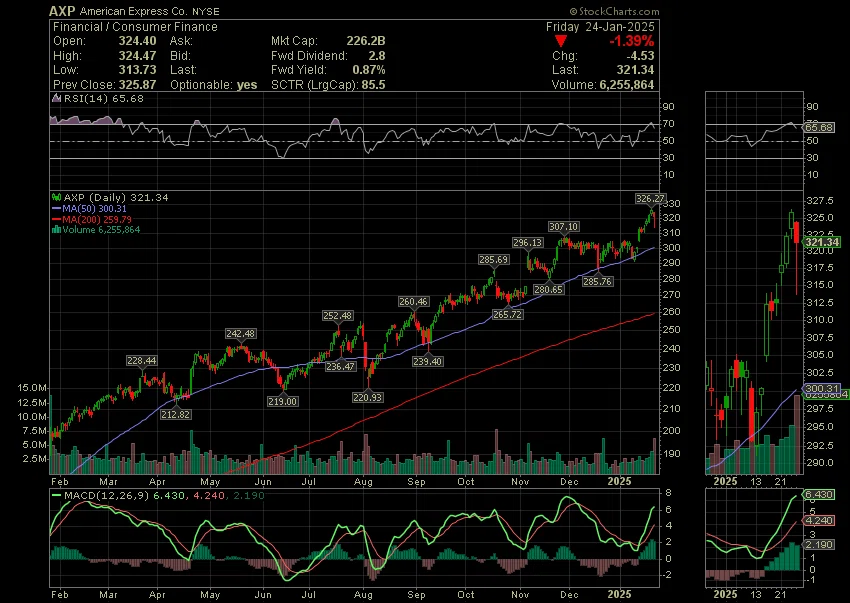
Task: Click the 6.430 MACD tag in zoom panel
Action: (x=819, y=495)
